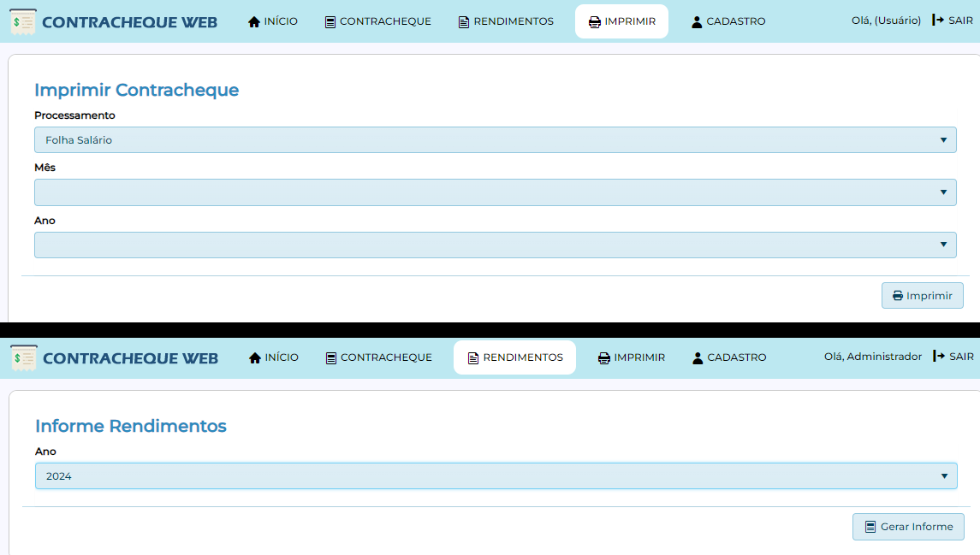Click the CADASTRO person icon in the Administrador header
This screenshot has height=555, width=980.
(698, 357)
